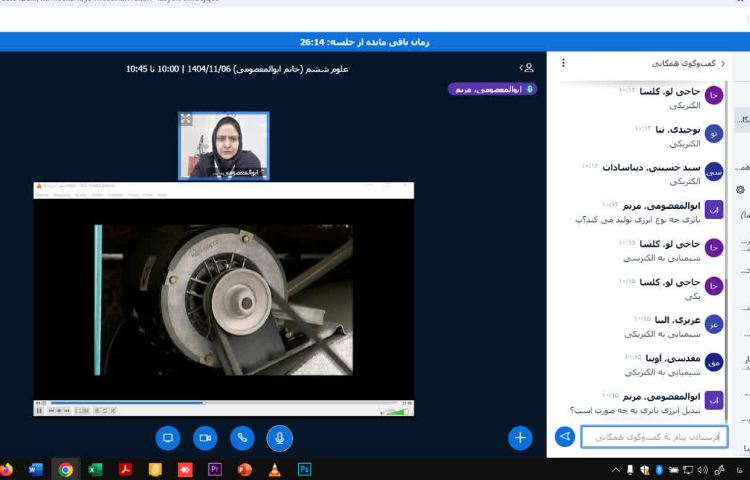Image resolution: width=750 pixels, height=480 pixels.
Task: Pause playback in the shared VLC window
Action: 39,411
